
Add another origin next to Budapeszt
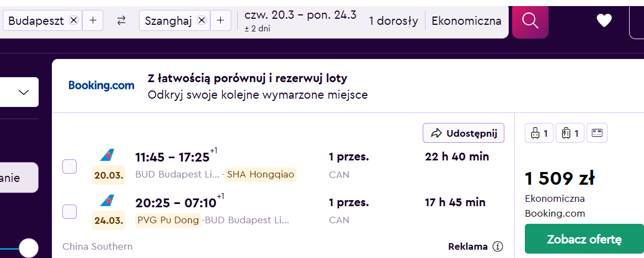pyautogui.click(x=93, y=20)
